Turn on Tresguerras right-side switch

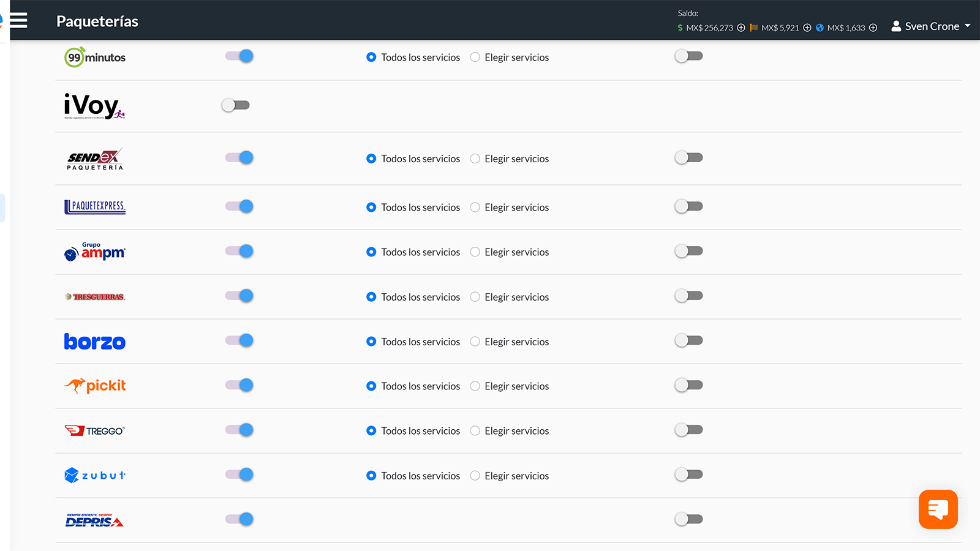pos(689,296)
